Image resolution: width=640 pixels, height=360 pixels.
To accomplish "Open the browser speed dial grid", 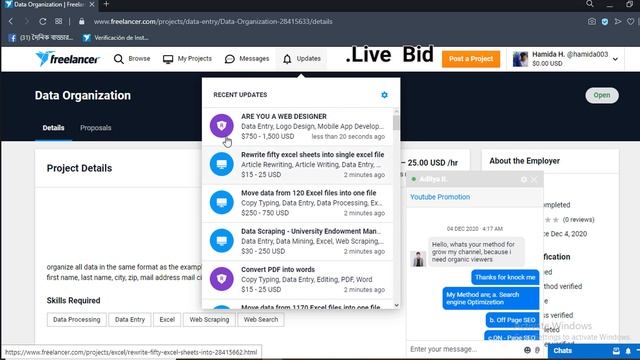I will pyautogui.click(x=59, y=21).
